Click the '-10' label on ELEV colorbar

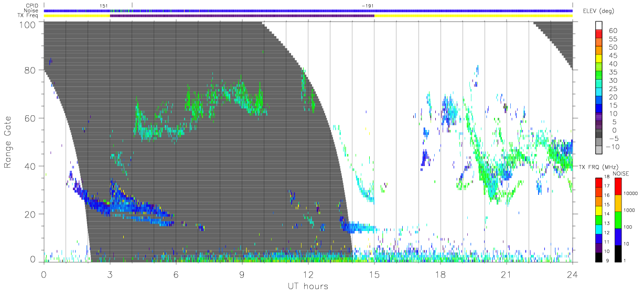[614, 147]
